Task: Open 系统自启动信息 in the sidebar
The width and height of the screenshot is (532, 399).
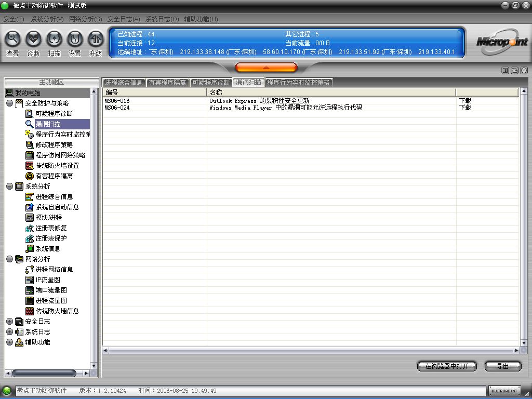Action: pyautogui.click(x=57, y=207)
